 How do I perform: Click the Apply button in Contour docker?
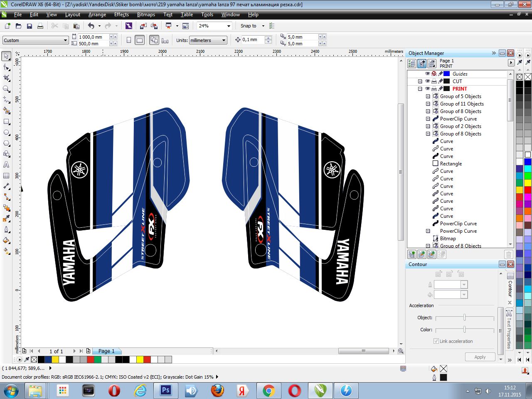point(480,357)
